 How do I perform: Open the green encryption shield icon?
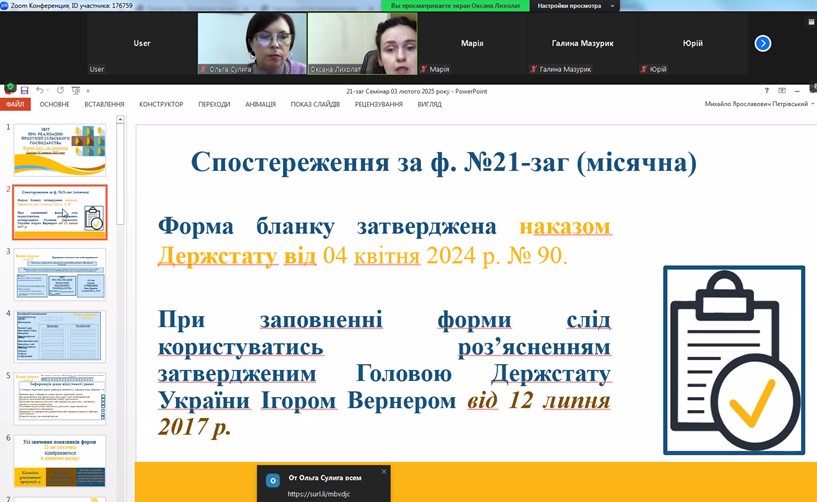pos(10,87)
